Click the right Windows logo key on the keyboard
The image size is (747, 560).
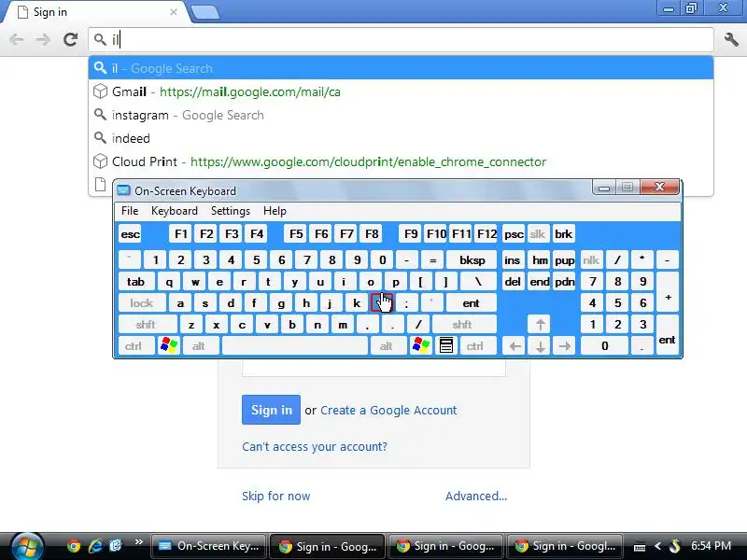pos(421,346)
